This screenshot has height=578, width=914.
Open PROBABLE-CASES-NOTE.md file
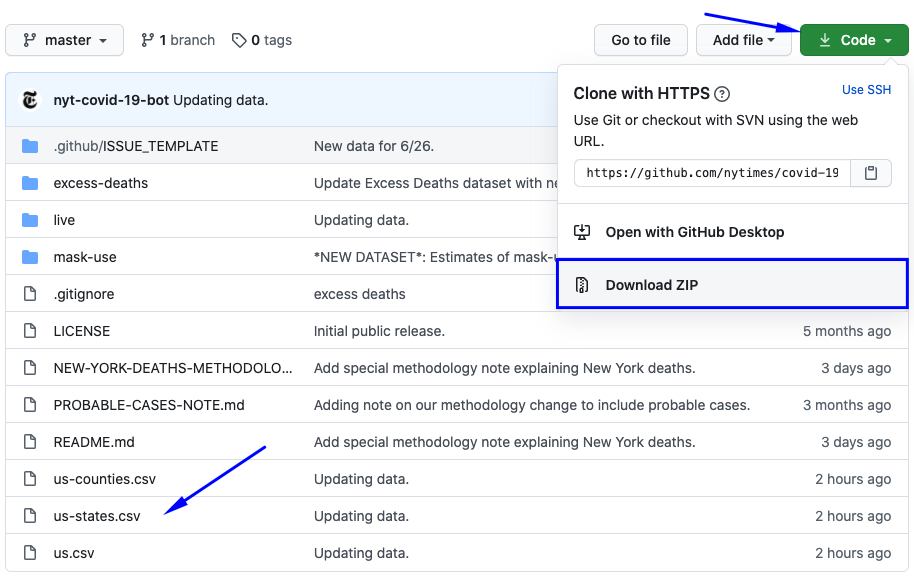coord(149,405)
